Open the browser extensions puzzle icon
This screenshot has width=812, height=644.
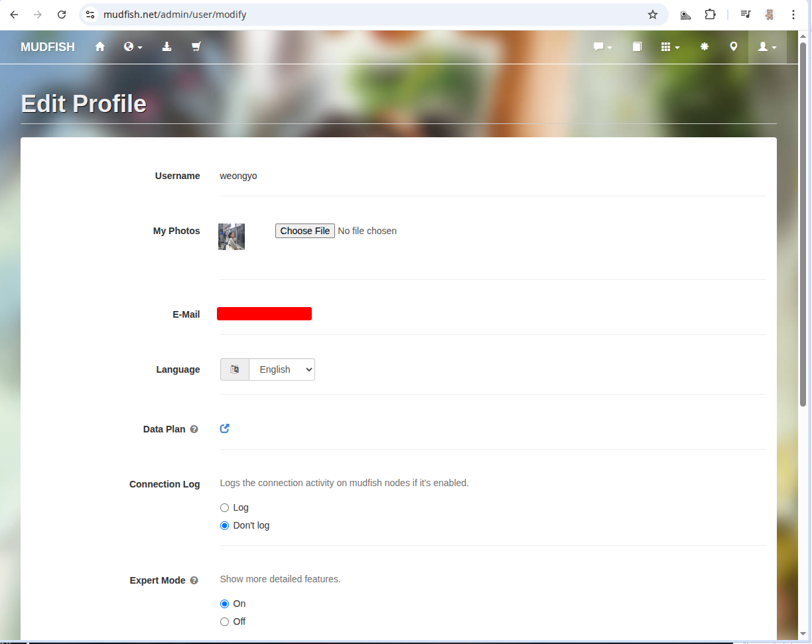[x=710, y=15]
